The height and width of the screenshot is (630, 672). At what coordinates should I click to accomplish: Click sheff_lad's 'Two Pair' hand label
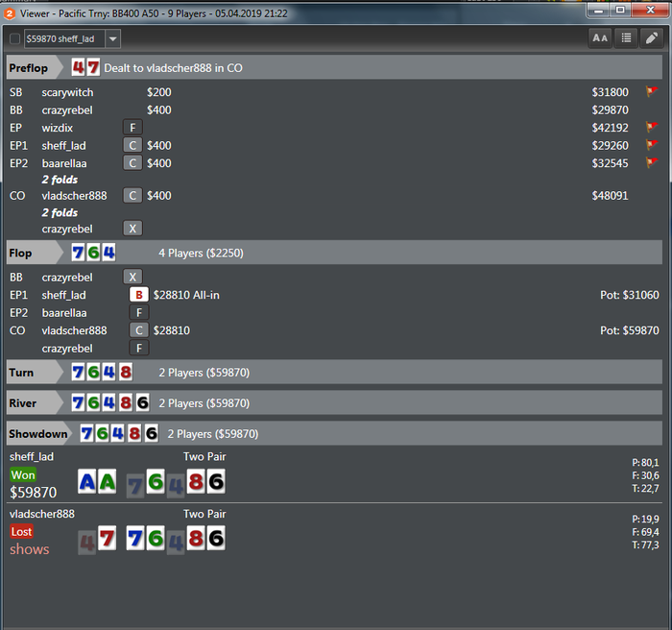[204, 457]
